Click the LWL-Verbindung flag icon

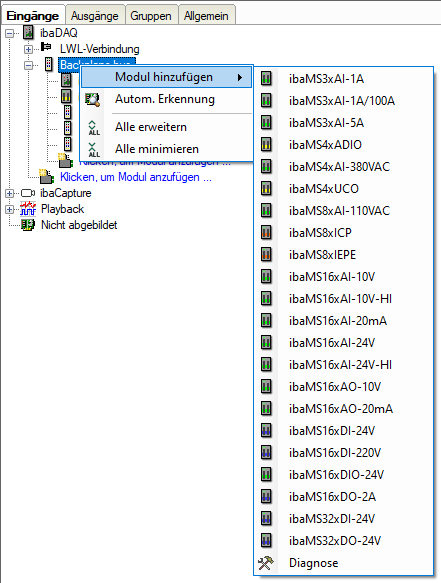pos(46,47)
